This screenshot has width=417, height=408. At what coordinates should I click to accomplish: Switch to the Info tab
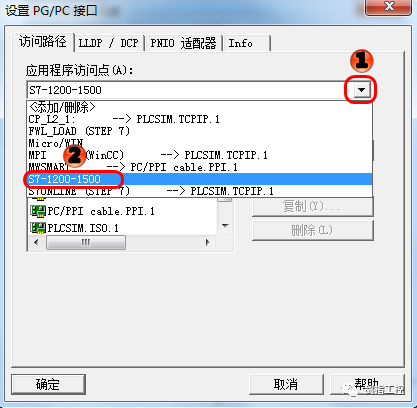(247, 43)
